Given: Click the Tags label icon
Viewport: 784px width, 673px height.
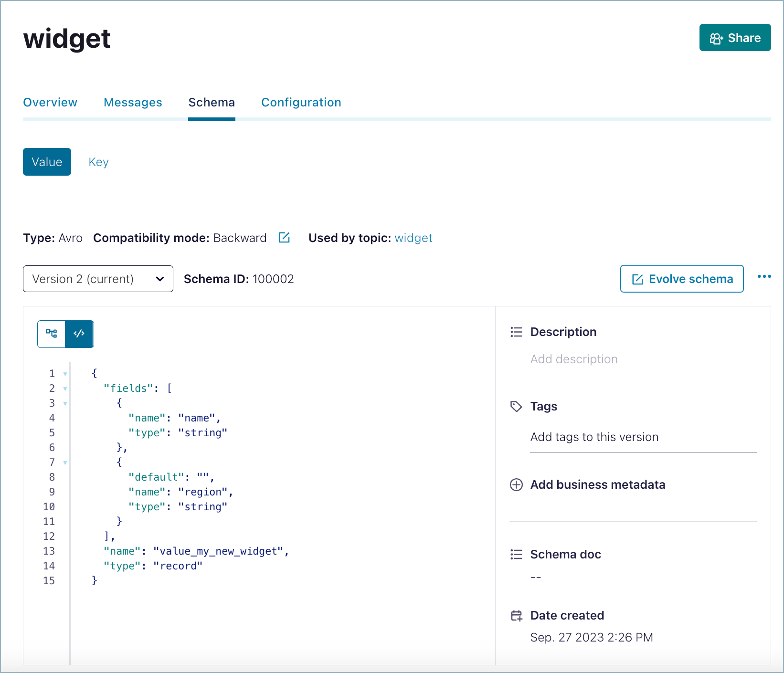Looking at the screenshot, I should point(516,407).
